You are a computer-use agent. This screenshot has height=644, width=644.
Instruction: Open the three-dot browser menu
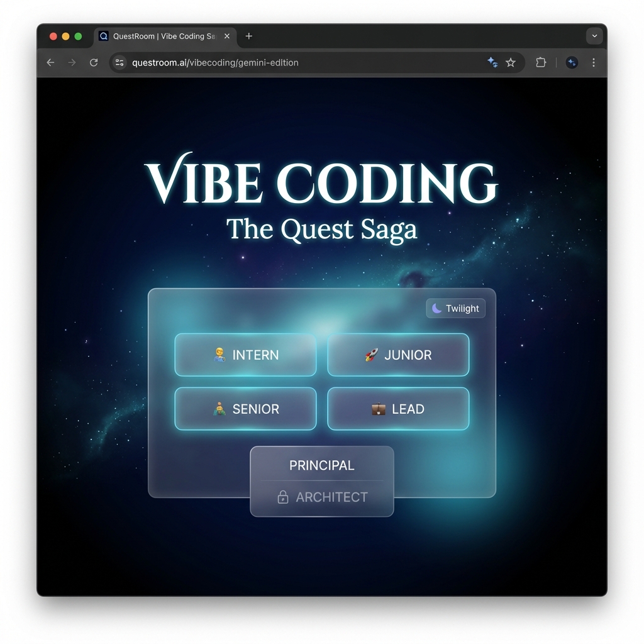pos(593,62)
